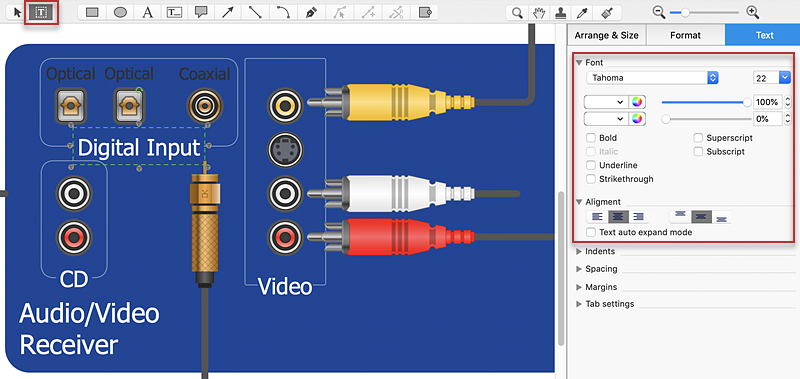This screenshot has height=379, width=800.
Task: Switch to the Arrange & Size tab
Action: pyautogui.click(x=606, y=35)
